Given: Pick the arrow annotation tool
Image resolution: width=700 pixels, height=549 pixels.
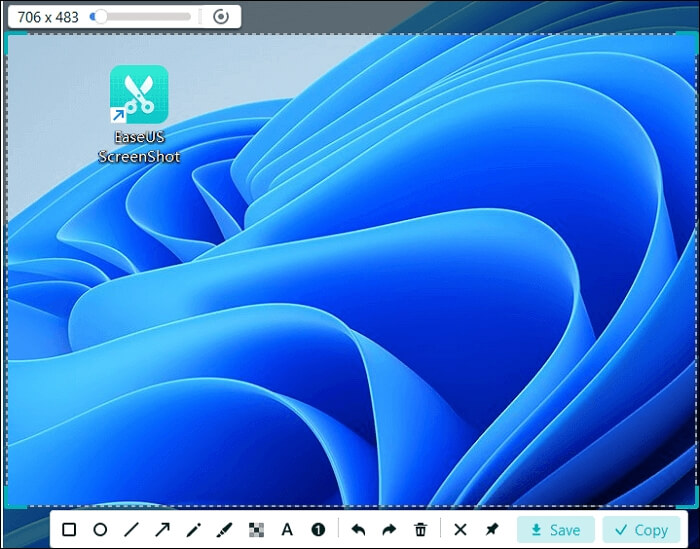Looking at the screenshot, I should pos(162,530).
